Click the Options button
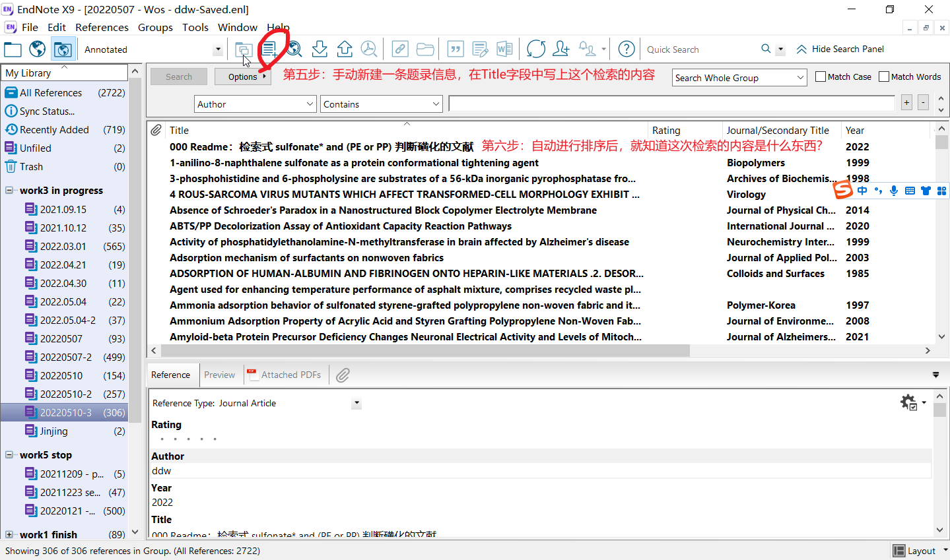Screen dimensions: 950x560 243,77
